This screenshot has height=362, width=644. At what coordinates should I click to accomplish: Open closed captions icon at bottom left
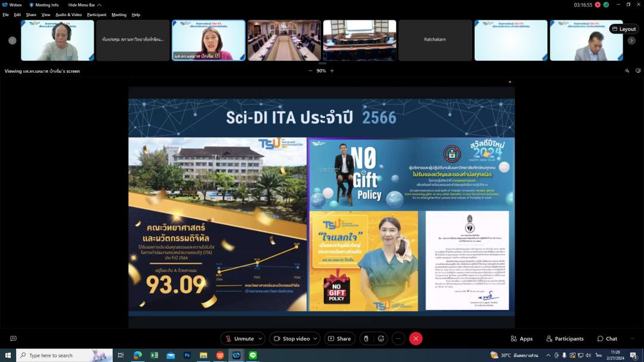[x=13, y=339]
